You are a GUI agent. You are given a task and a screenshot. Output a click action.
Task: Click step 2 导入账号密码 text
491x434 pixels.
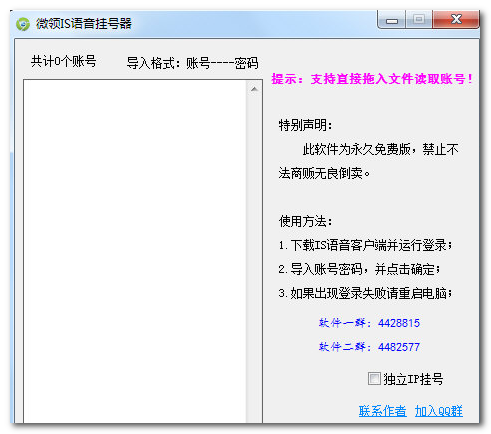click(359, 269)
